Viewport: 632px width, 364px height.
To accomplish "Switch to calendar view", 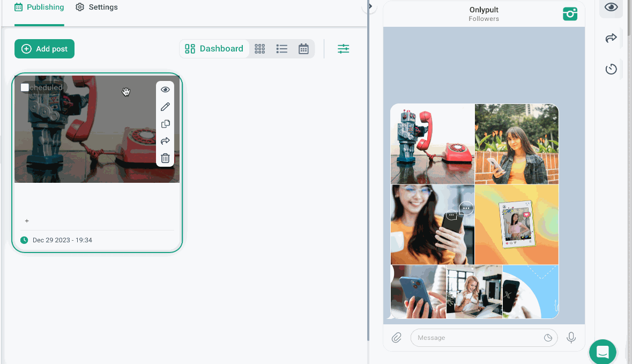I will [x=303, y=49].
